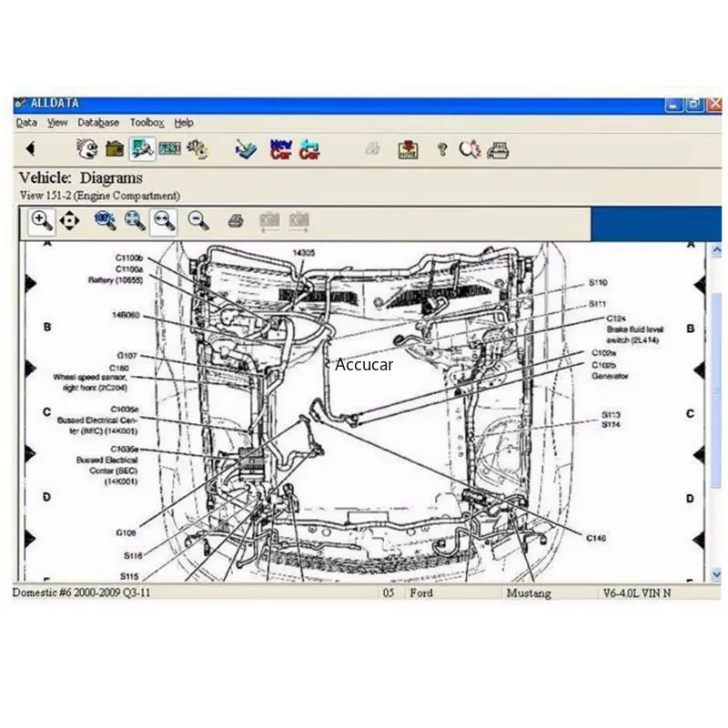Image resolution: width=728 pixels, height=728 pixels.
Task: Click the 'Domestic #6 2000-2009 Q3-11' status text
Action: [81, 593]
